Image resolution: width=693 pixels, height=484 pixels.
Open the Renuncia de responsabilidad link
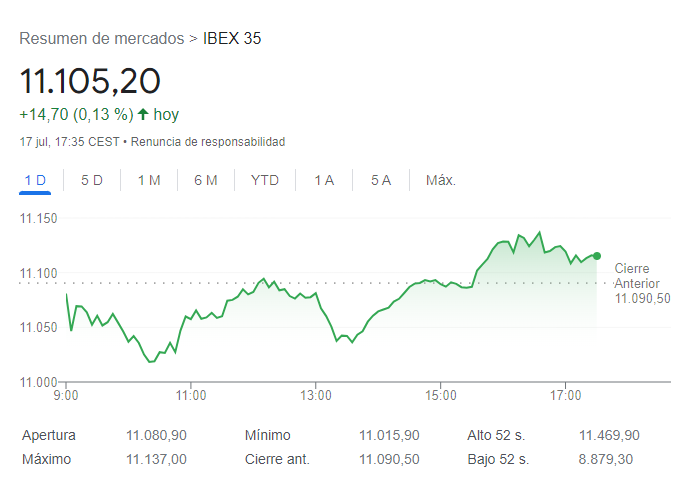click(208, 142)
